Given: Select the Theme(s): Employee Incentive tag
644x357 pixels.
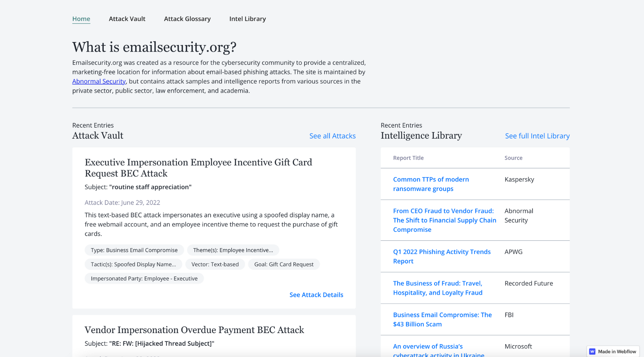Looking at the screenshot, I should (233, 250).
